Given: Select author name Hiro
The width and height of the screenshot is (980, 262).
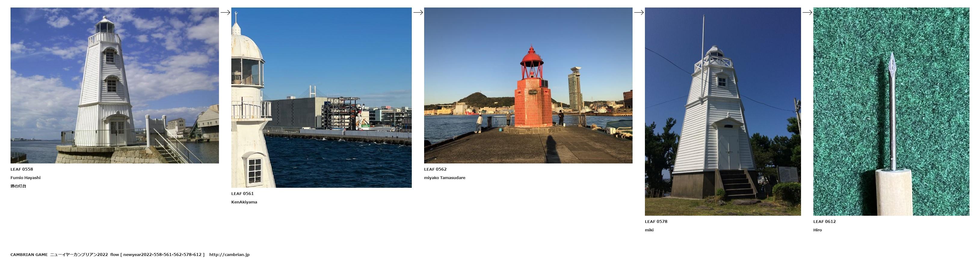Looking at the screenshot, I should (818, 230).
